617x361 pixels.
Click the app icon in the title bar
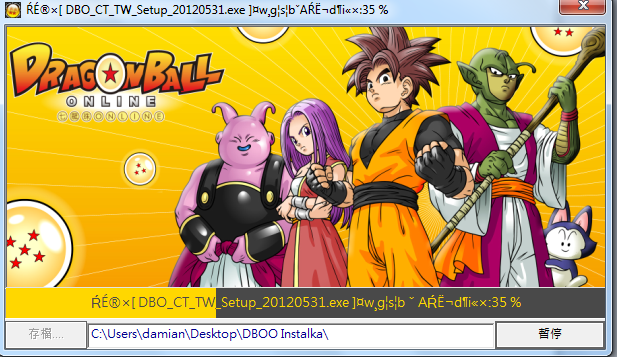point(13,9)
